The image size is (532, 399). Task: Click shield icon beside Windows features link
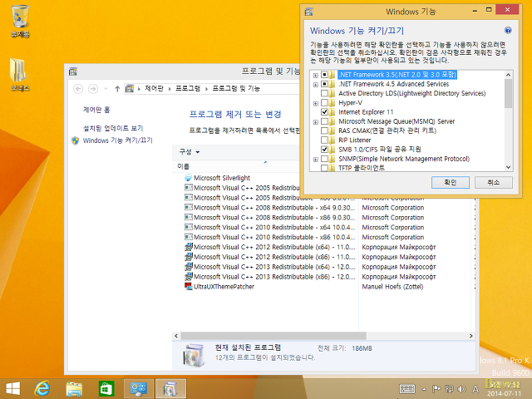coord(76,140)
